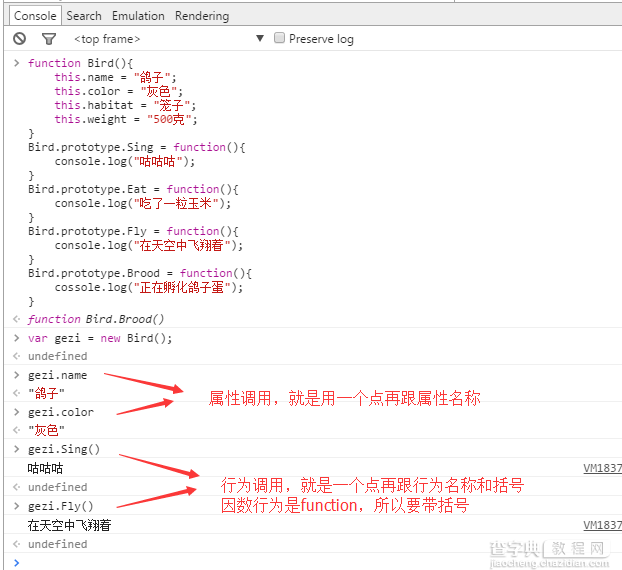Click the 'function Bird(){' code line
The width and height of the screenshot is (622, 570).
click(81, 63)
